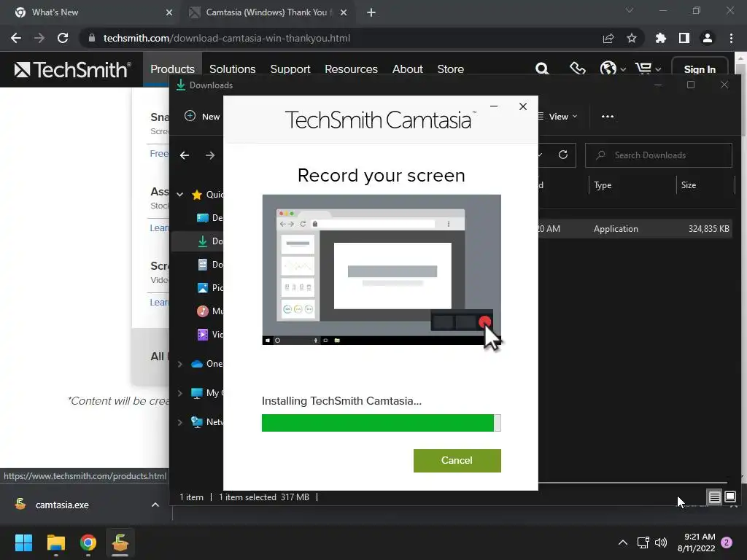Close the What's New tab
Image resolution: width=747 pixels, height=560 pixels.
169,12
